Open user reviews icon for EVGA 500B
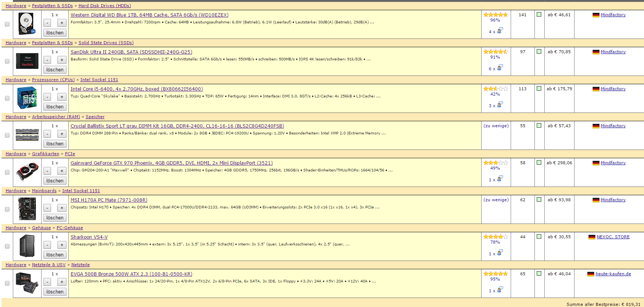The height and width of the screenshot is (307, 644). 500,290
